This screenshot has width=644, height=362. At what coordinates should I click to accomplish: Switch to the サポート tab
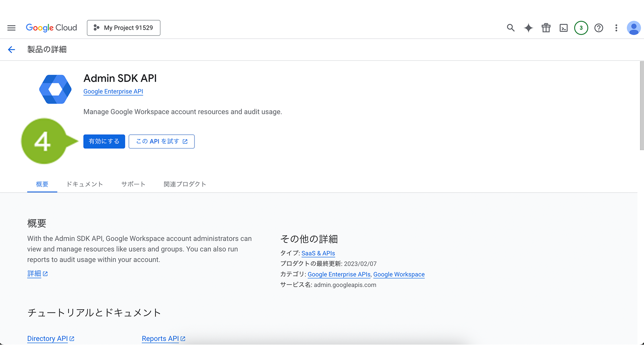133,184
